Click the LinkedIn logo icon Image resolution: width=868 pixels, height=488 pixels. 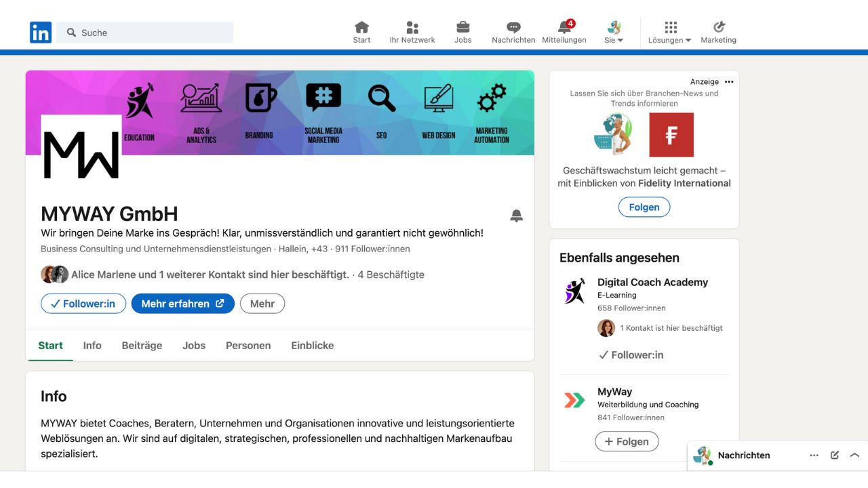coord(41,33)
